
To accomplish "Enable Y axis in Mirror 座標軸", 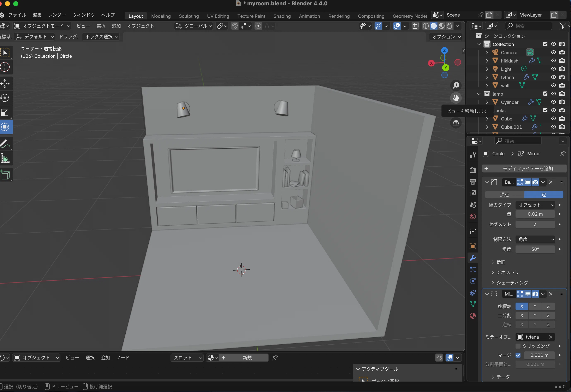I will tap(535, 306).
